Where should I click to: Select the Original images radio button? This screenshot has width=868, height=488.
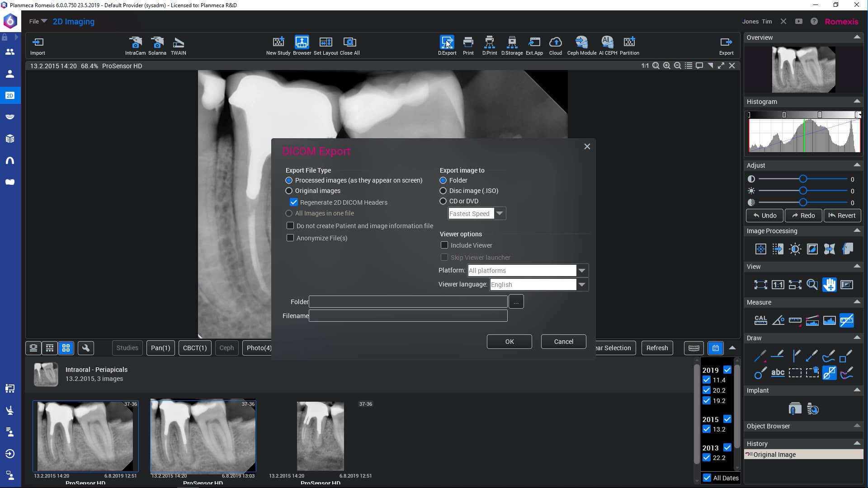tap(289, 191)
